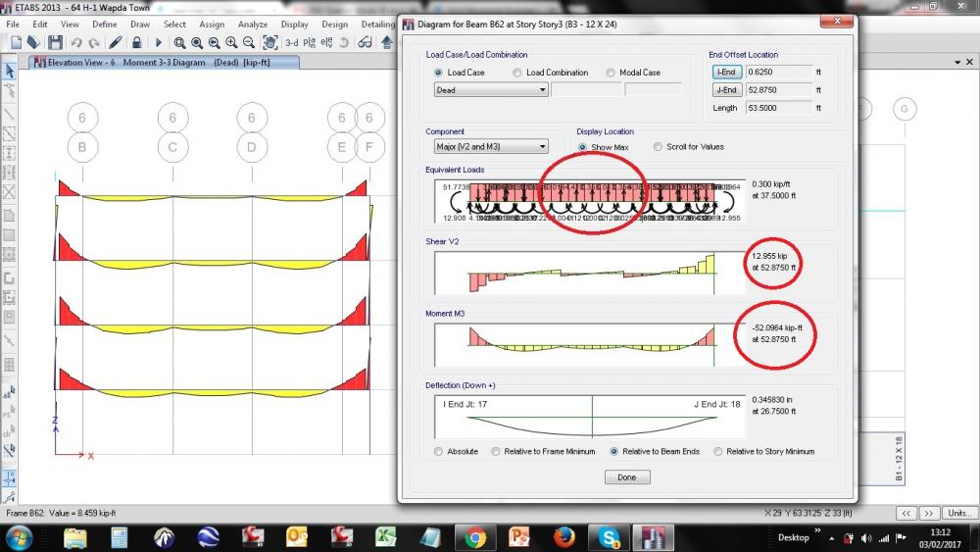This screenshot has width=980, height=552.
Task: Click the pencil icon in the toolbar
Action: pos(116,42)
